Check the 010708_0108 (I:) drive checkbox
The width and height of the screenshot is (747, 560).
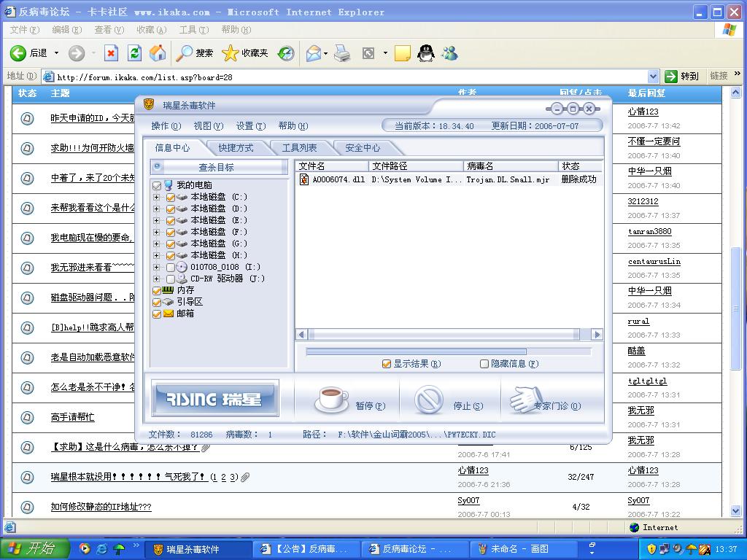pos(171,267)
